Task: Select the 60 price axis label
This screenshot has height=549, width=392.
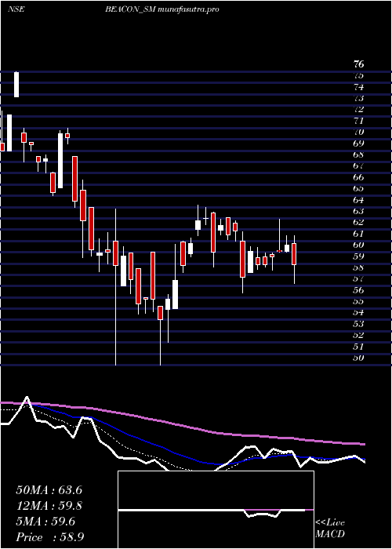Action: coord(359,245)
